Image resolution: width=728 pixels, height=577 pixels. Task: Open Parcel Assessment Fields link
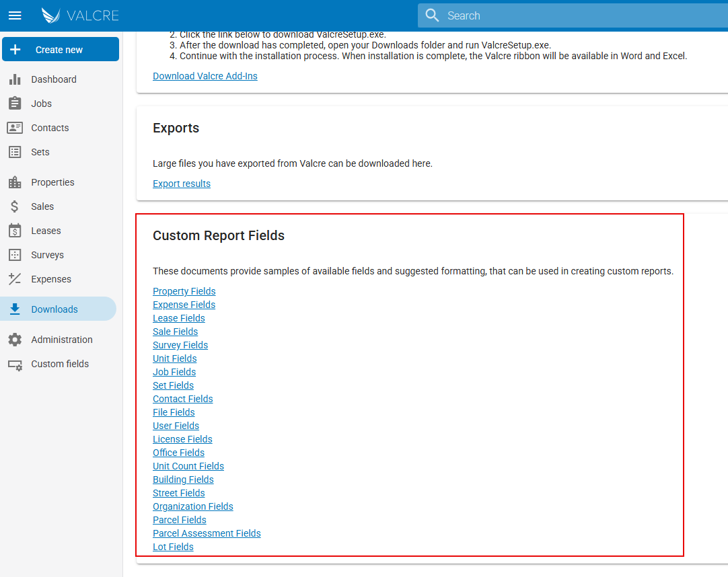point(207,533)
